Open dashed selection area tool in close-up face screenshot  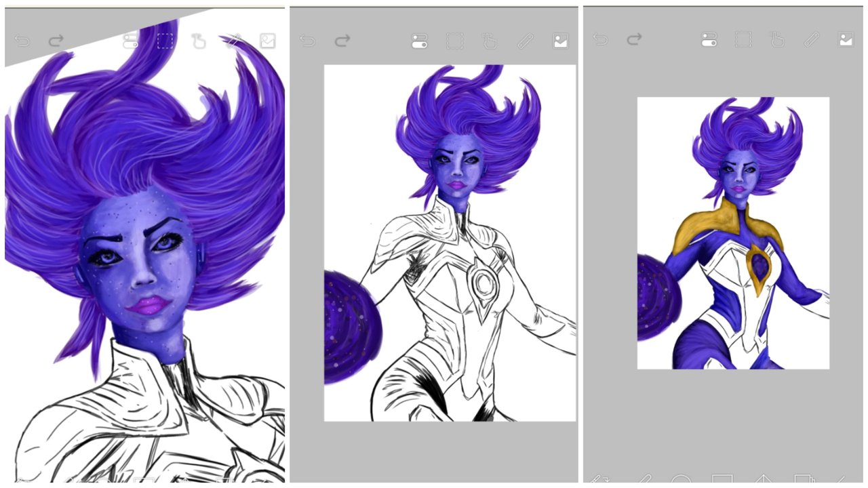(x=165, y=41)
